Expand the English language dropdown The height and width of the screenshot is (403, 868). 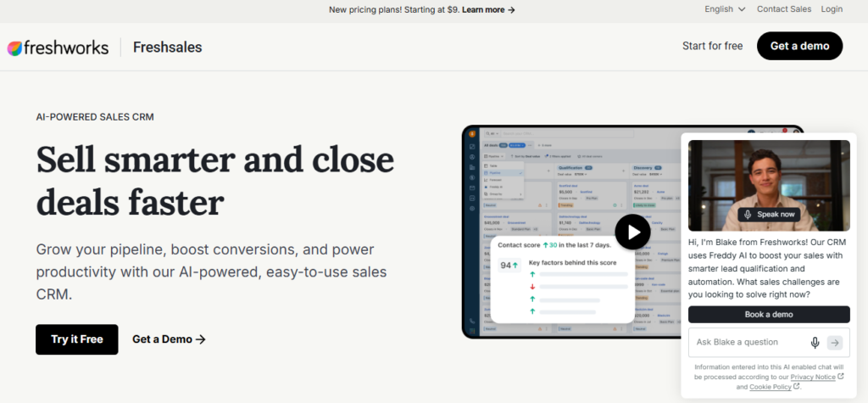[x=725, y=9]
